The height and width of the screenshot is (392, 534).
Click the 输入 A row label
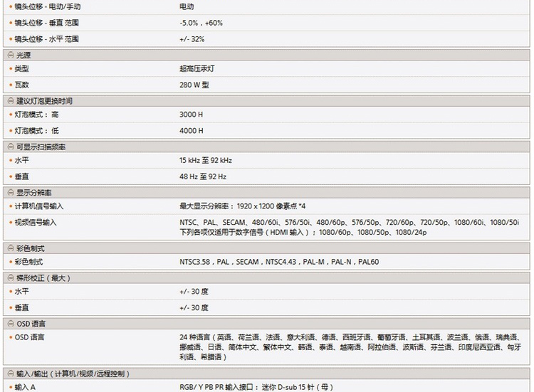pos(25,387)
